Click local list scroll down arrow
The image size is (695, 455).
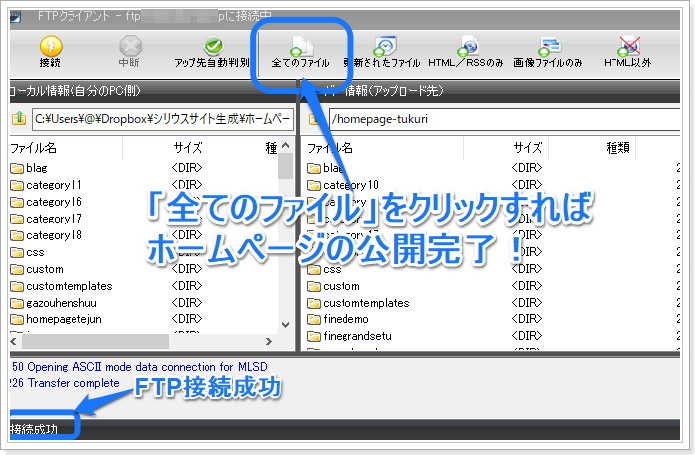point(286,325)
